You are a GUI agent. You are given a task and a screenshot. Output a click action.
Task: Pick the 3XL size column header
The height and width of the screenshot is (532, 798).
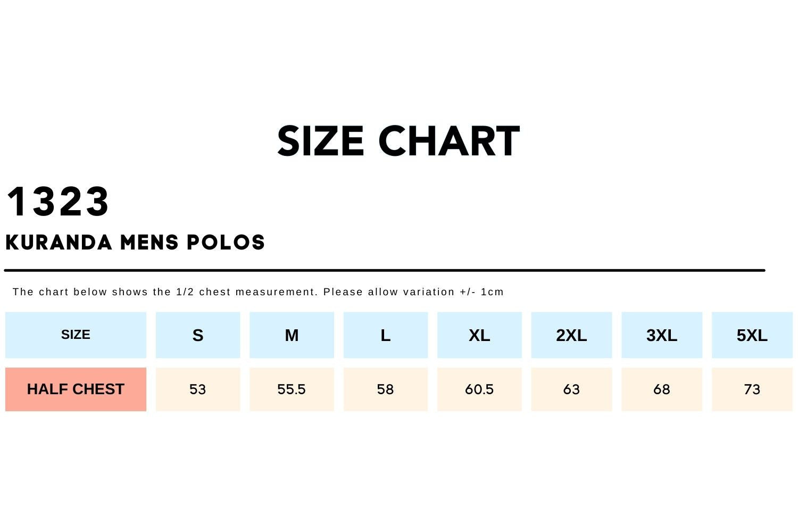pyautogui.click(x=662, y=335)
